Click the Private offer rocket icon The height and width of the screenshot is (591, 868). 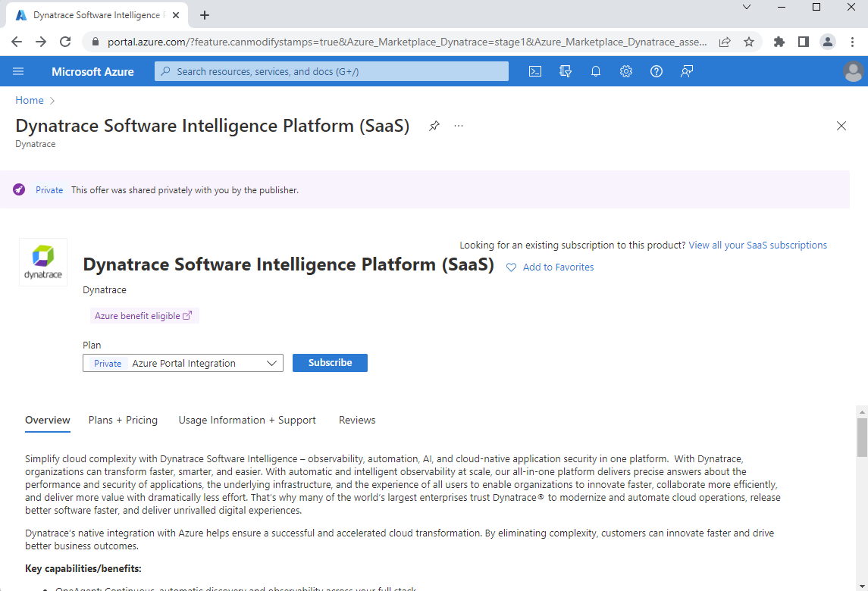[x=19, y=190]
